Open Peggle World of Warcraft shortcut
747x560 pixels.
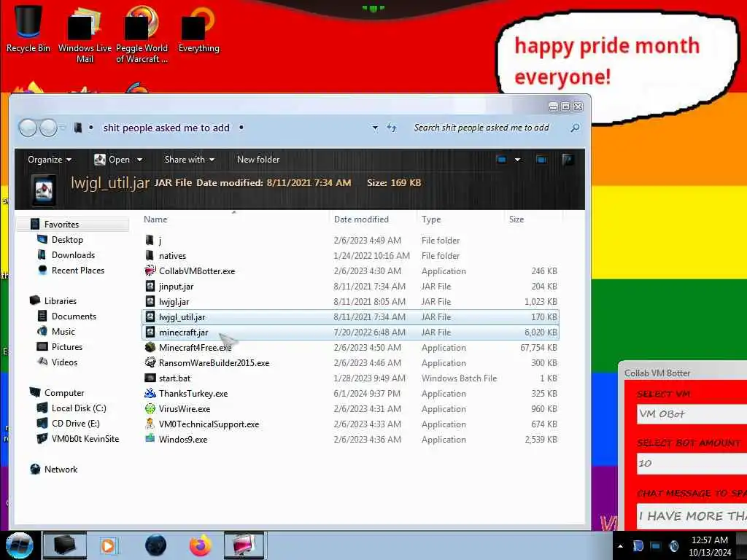(142, 34)
